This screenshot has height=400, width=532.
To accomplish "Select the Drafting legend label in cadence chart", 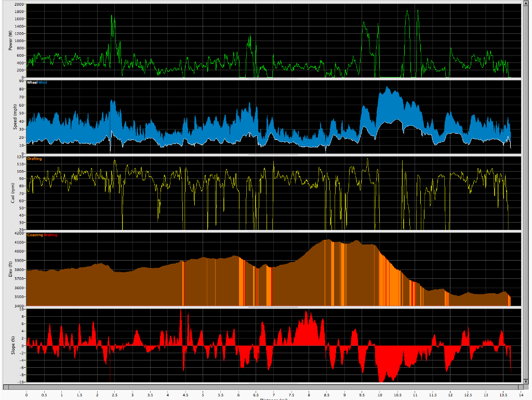I will click(34, 159).
